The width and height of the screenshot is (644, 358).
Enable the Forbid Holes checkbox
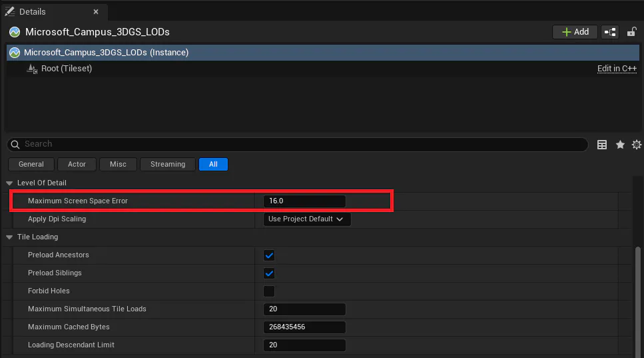pyautogui.click(x=269, y=291)
